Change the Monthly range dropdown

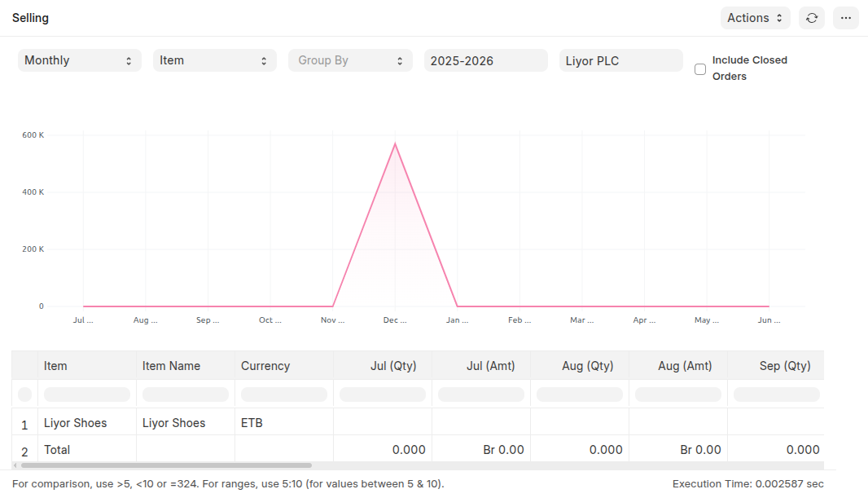pos(79,60)
